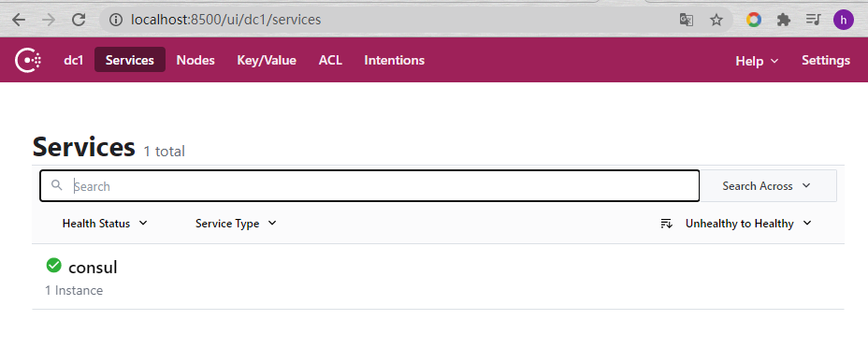Click the translate page icon

[687, 20]
